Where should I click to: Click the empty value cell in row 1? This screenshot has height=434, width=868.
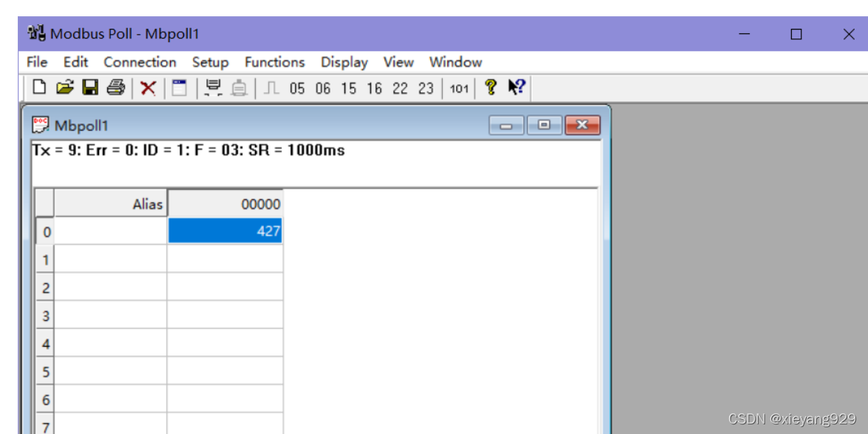coord(226,259)
